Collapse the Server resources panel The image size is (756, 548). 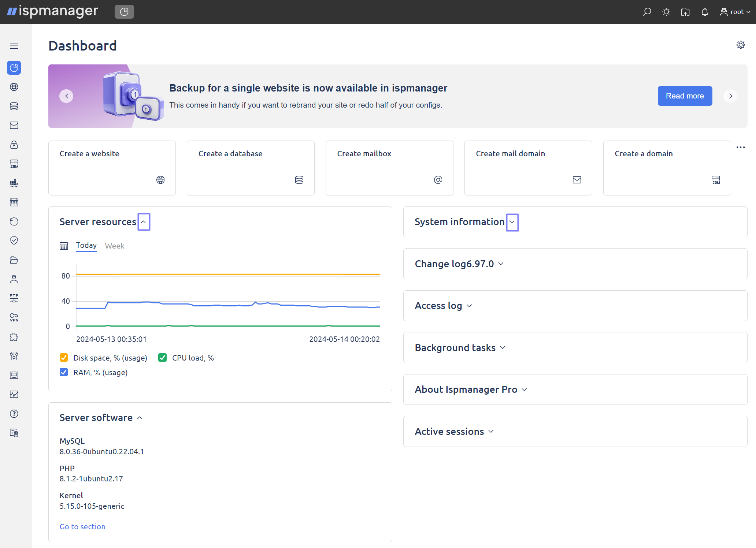(144, 222)
